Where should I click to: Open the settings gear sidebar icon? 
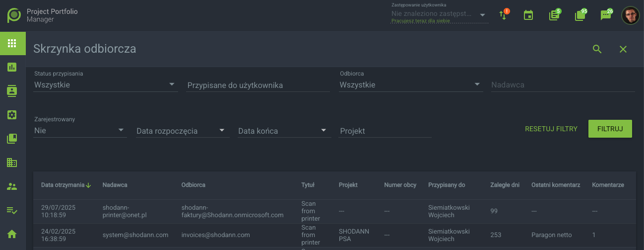coord(12,114)
